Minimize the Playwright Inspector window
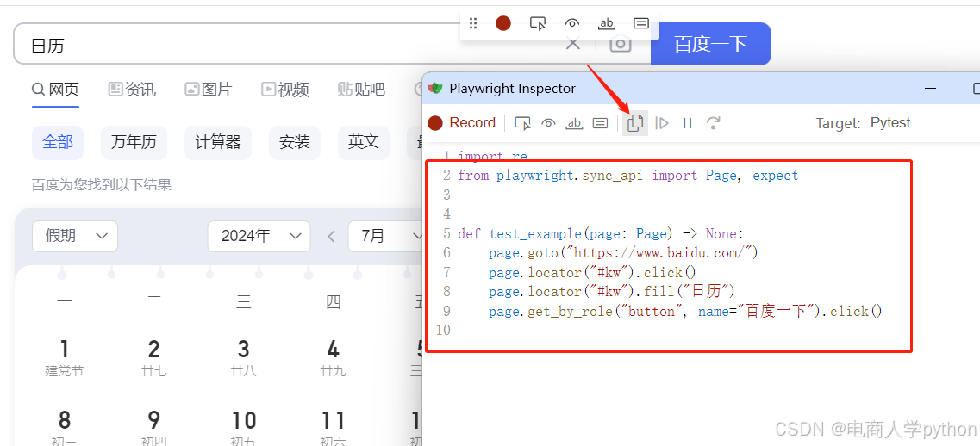The height and width of the screenshot is (446, 980). (x=931, y=90)
